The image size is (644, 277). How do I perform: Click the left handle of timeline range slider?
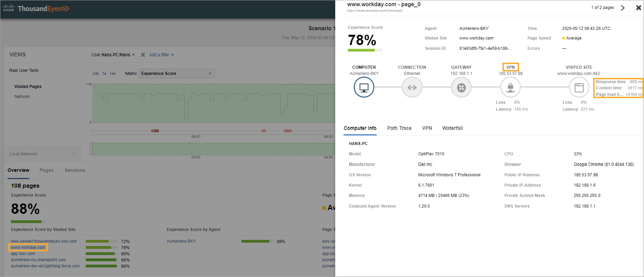pyautogui.click(x=91, y=149)
